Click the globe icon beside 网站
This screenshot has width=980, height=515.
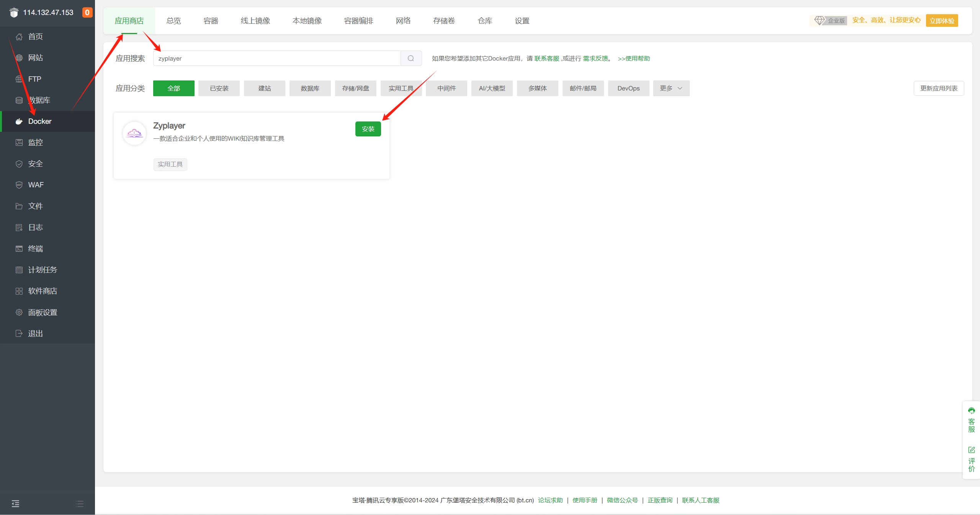coord(19,58)
